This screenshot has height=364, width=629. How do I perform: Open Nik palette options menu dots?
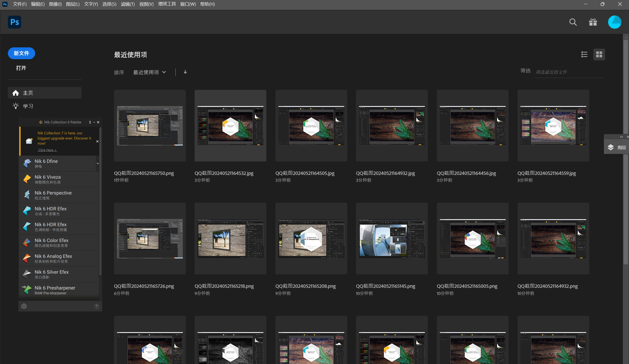(x=90, y=122)
